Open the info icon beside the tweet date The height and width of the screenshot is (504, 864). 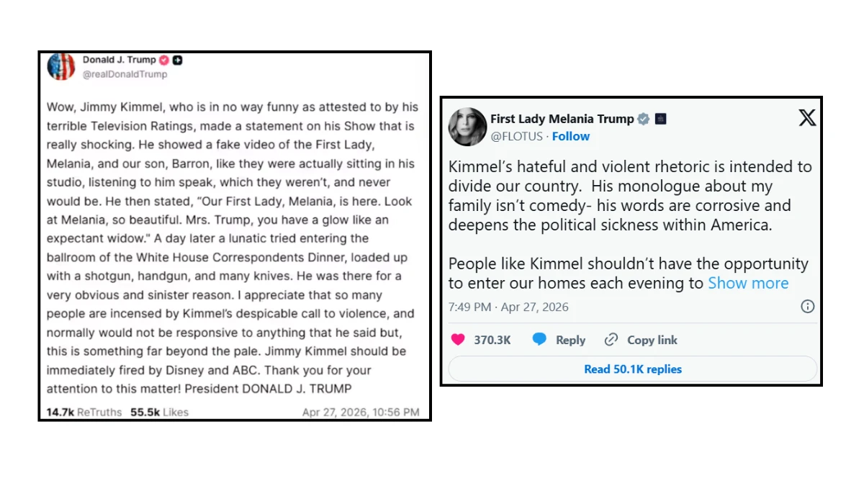pyautogui.click(x=808, y=307)
